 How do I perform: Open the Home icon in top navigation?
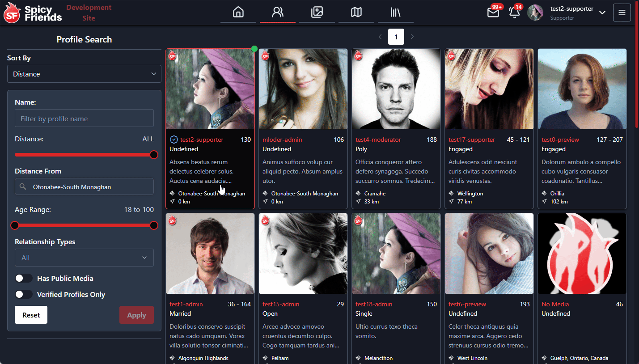coord(238,12)
